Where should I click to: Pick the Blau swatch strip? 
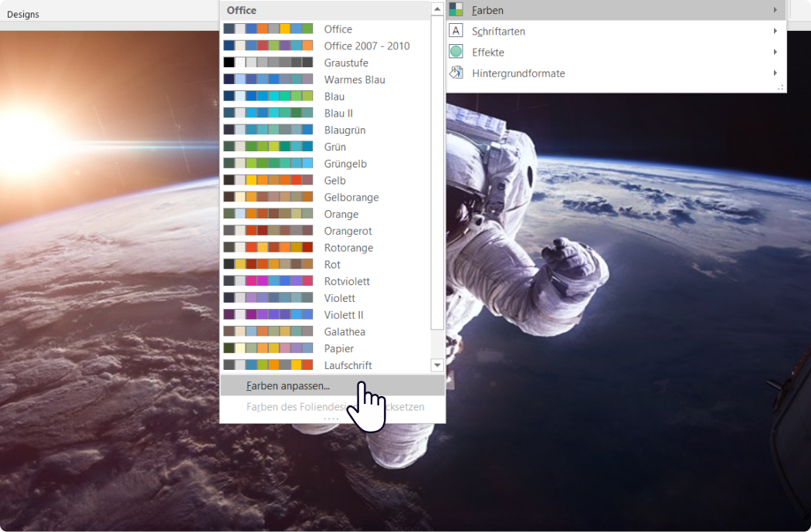click(268, 97)
